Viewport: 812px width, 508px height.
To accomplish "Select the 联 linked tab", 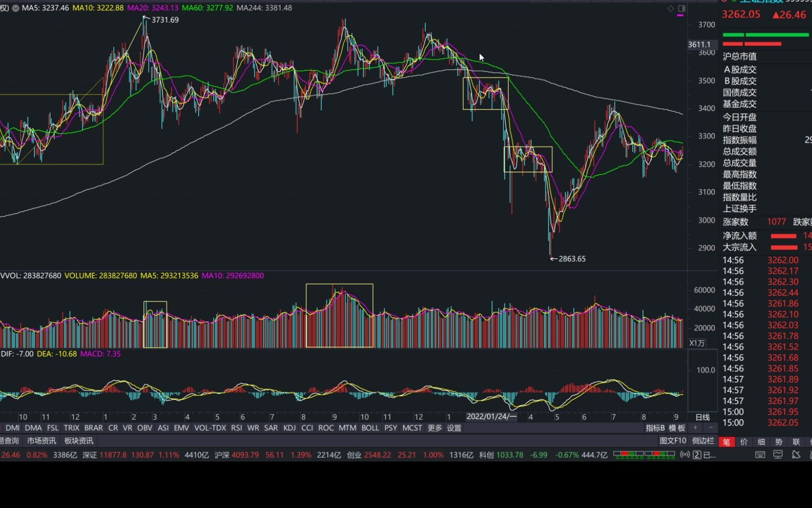I will [796, 442].
